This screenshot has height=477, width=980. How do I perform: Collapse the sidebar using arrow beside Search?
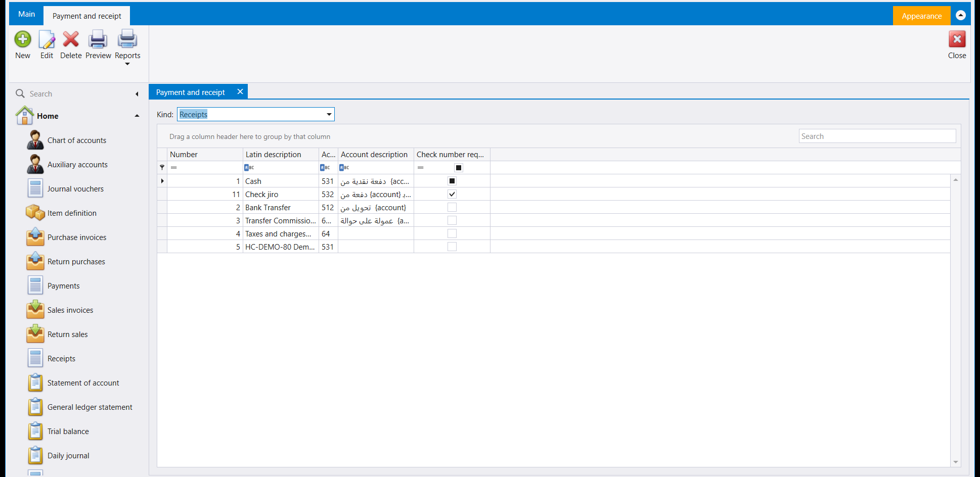pos(137,94)
